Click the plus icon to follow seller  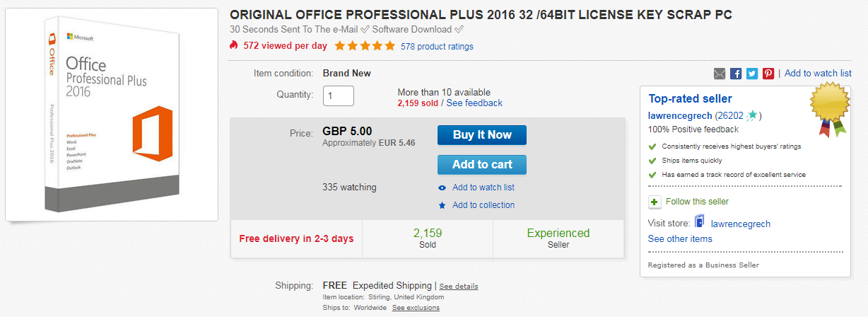(x=655, y=202)
